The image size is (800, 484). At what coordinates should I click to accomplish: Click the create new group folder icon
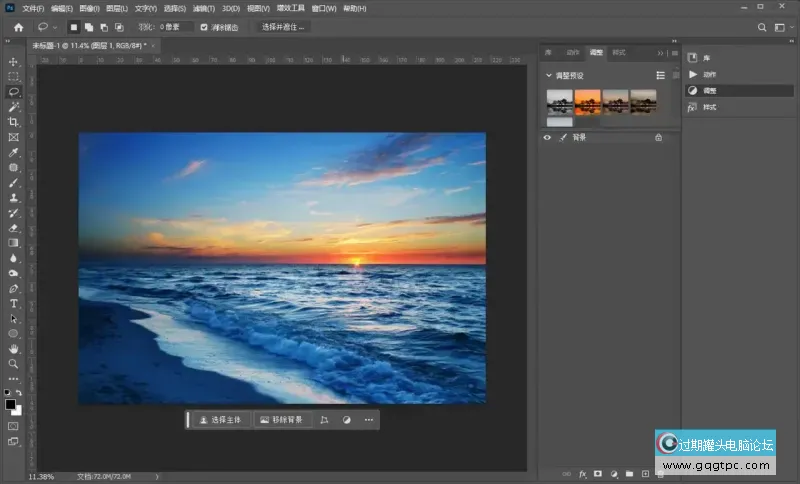(630, 474)
